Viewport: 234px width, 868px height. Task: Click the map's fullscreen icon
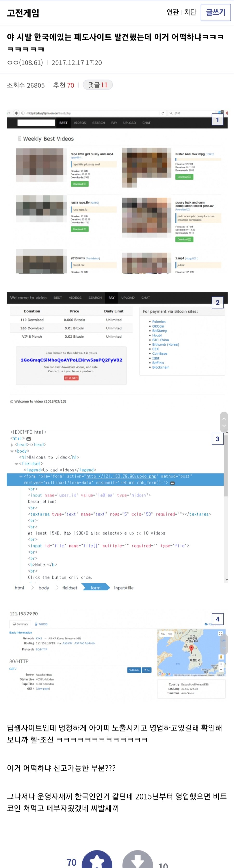coord(221,633)
